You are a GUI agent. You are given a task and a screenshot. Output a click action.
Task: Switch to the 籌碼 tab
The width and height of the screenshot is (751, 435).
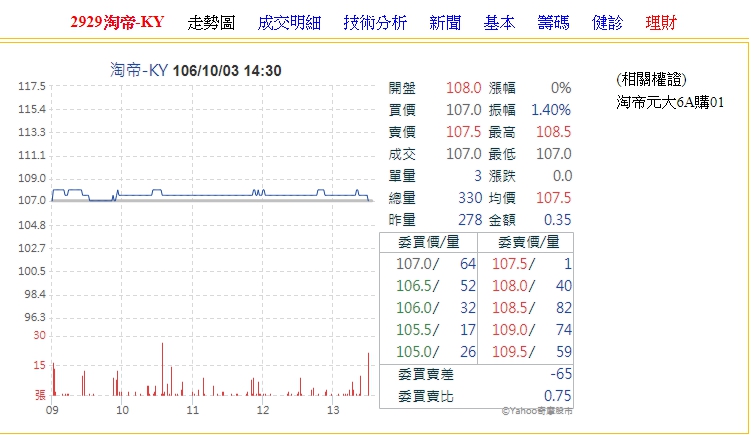pos(553,23)
